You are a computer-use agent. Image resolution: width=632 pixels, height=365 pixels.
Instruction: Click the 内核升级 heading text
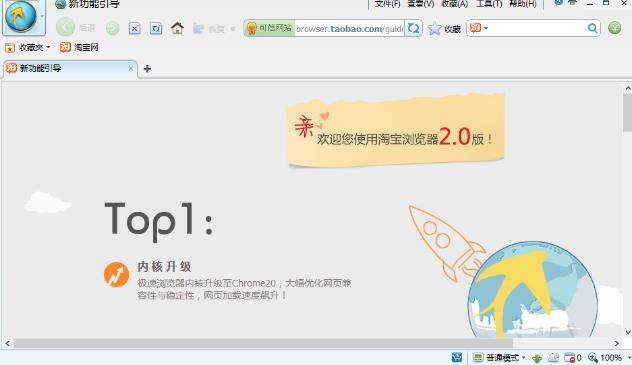[x=164, y=266]
